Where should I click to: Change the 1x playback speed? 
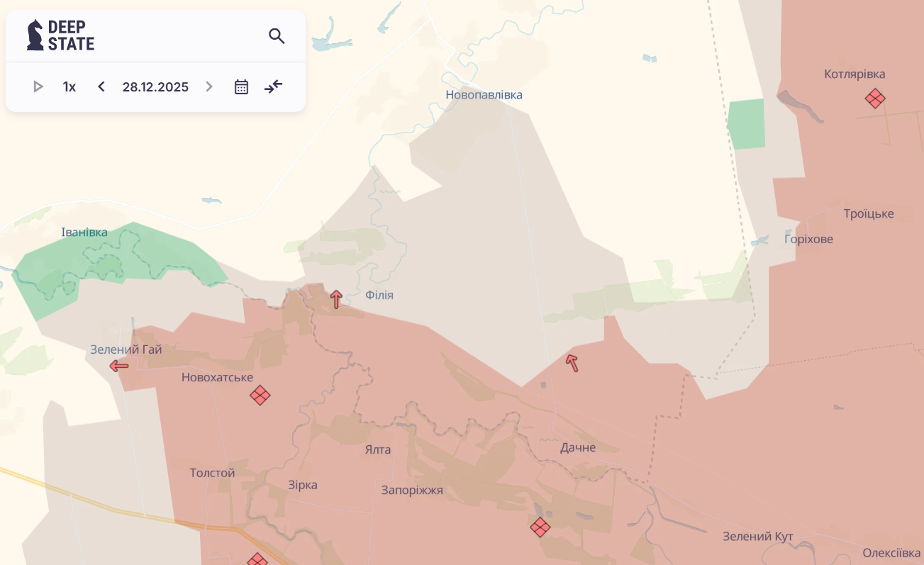coord(69,86)
